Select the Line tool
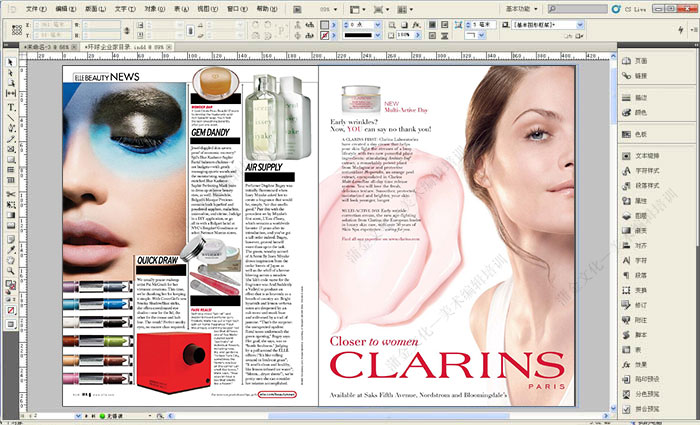Image resolution: width=700 pixels, height=425 pixels. coord(11,118)
